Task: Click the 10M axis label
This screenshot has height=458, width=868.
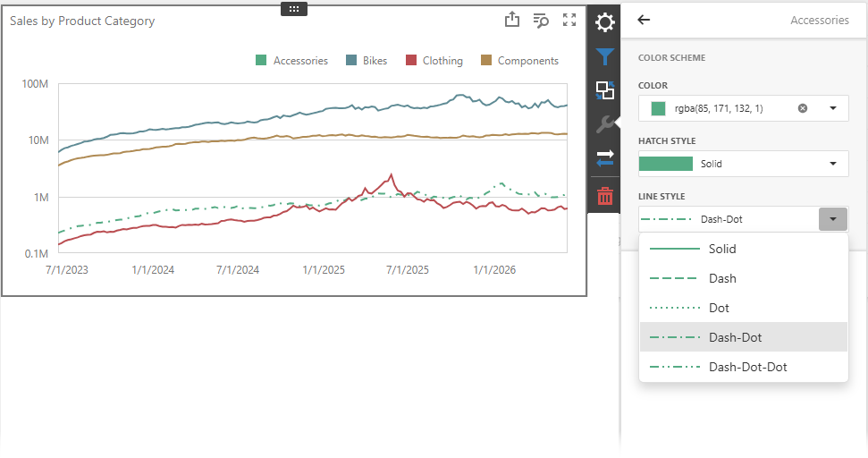Action: click(x=38, y=140)
